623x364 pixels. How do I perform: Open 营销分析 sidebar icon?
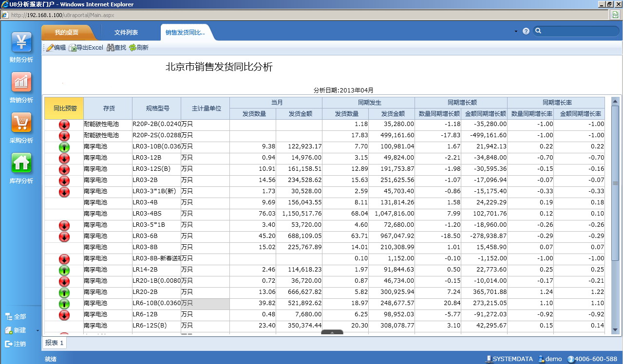[21, 83]
